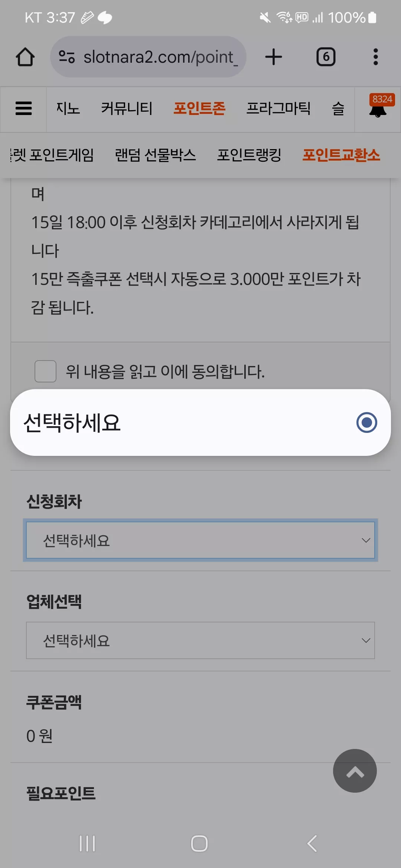
Task: Open the browser three-dot menu
Action: coord(375,57)
